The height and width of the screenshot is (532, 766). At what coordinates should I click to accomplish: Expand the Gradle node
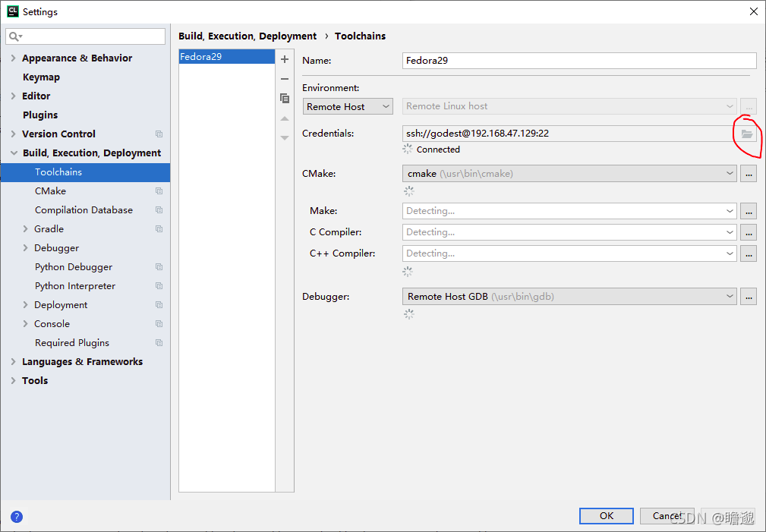pyautogui.click(x=25, y=229)
